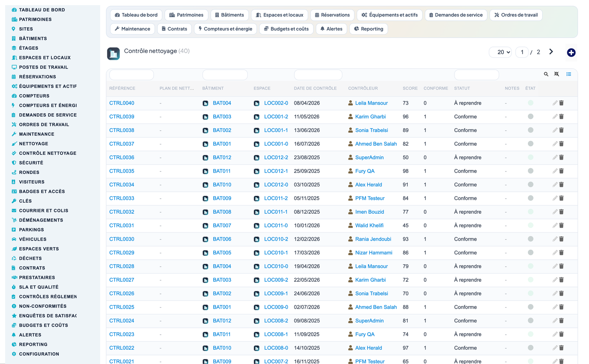Image resolution: width=589 pixels, height=364 pixels.
Task: Click the Contrôle nettoyage module header icon
Action: (x=113, y=54)
